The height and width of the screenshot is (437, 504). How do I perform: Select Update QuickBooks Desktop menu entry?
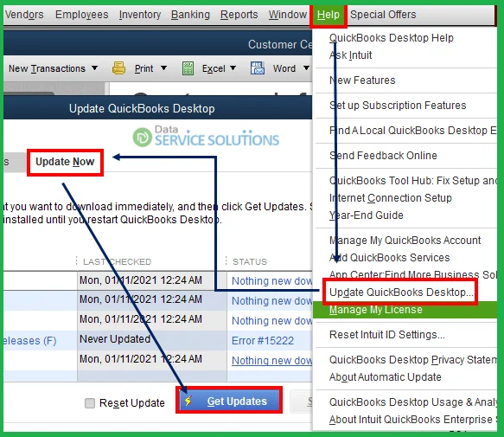pos(400,292)
